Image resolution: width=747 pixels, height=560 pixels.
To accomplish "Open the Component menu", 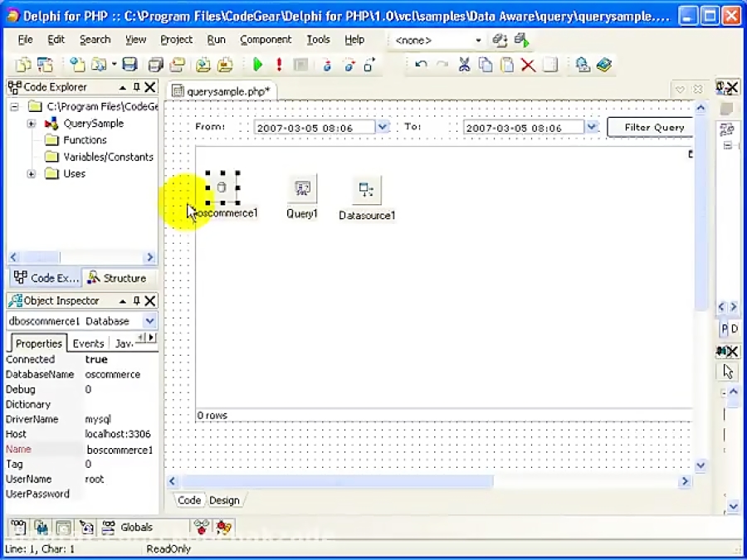I will (x=266, y=39).
